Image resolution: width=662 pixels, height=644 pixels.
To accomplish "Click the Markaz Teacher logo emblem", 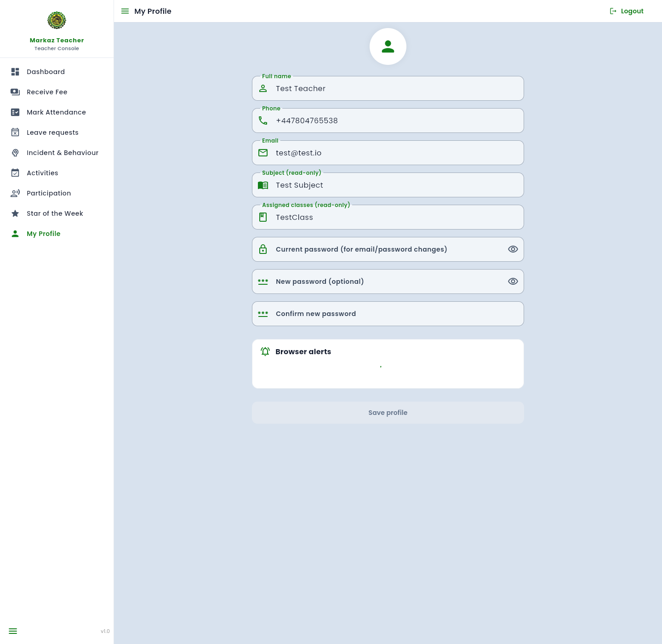I will (57, 20).
